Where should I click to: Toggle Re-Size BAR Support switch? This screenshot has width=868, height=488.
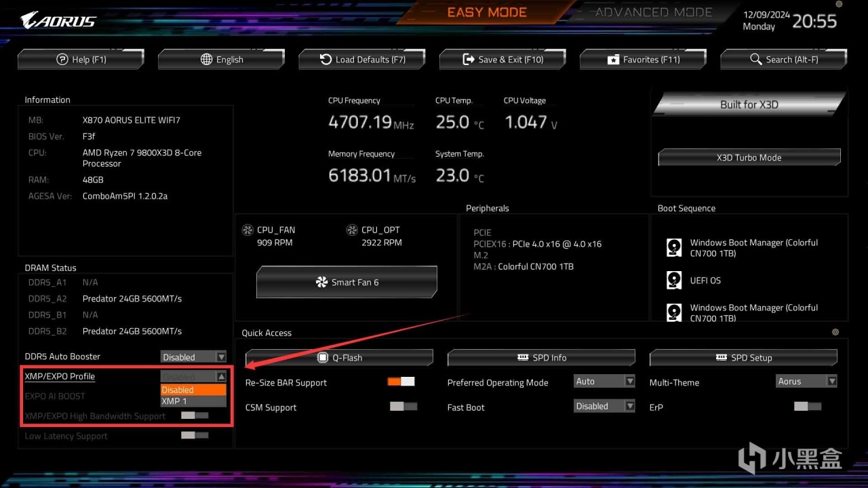click(401, 382)
